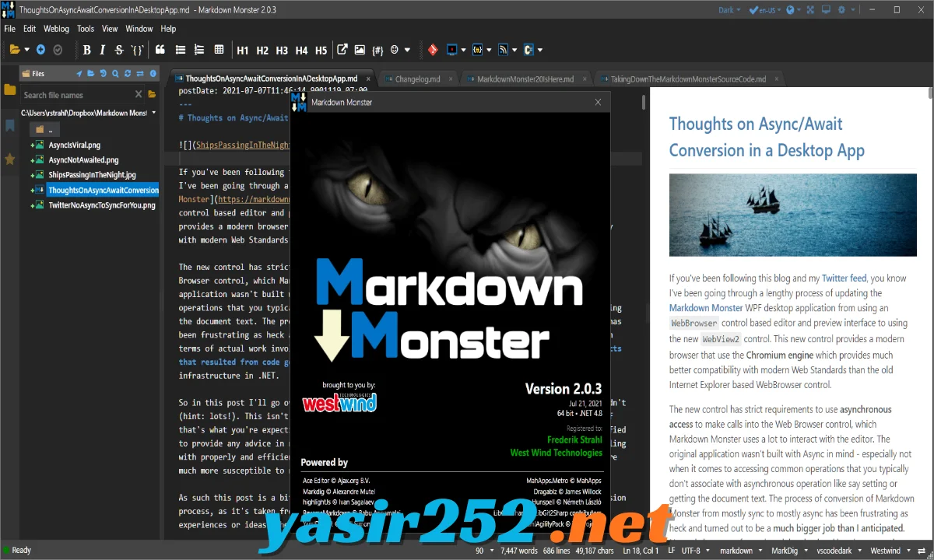Open the snippets addin icon

point(478,50)
